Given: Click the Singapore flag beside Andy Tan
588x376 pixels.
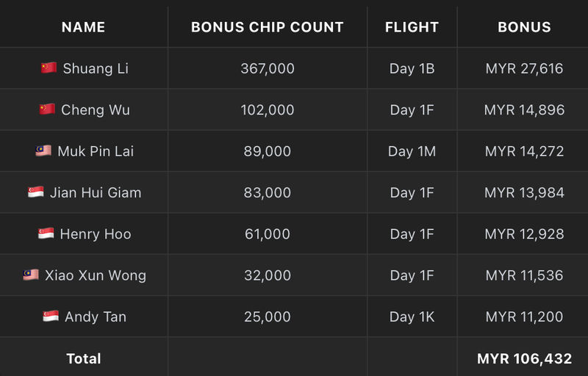Looking at the screenshot, I should tap(51, 316).
